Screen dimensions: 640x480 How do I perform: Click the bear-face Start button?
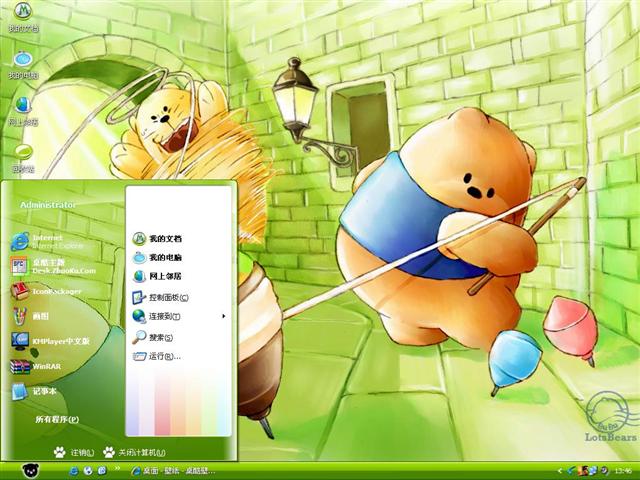(30, 471)
